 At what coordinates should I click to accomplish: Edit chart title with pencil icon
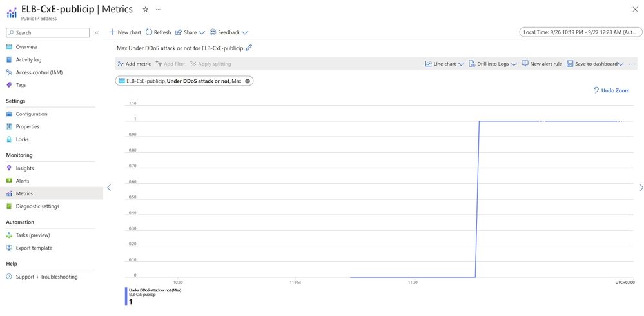point(248,48)
